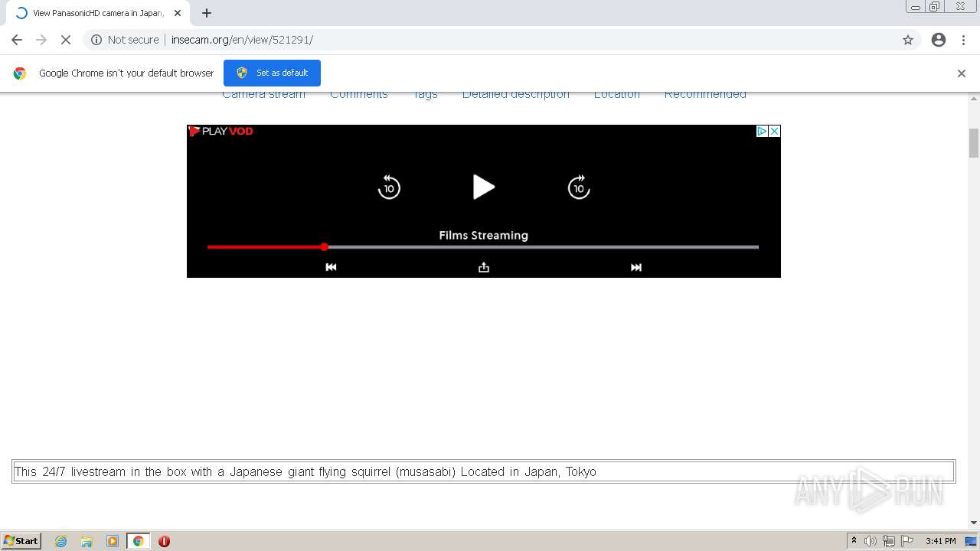
Task: Show hidden system tray icons
Action: pos(854,541)
